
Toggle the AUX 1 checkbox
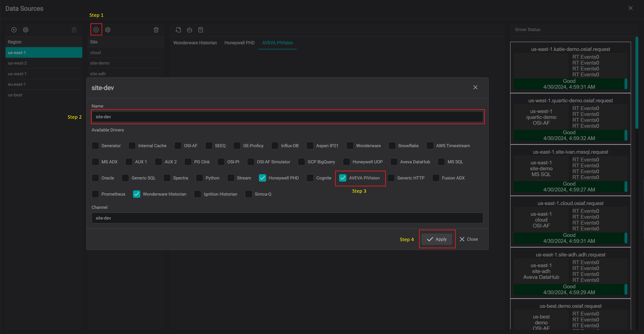[129, 162]
